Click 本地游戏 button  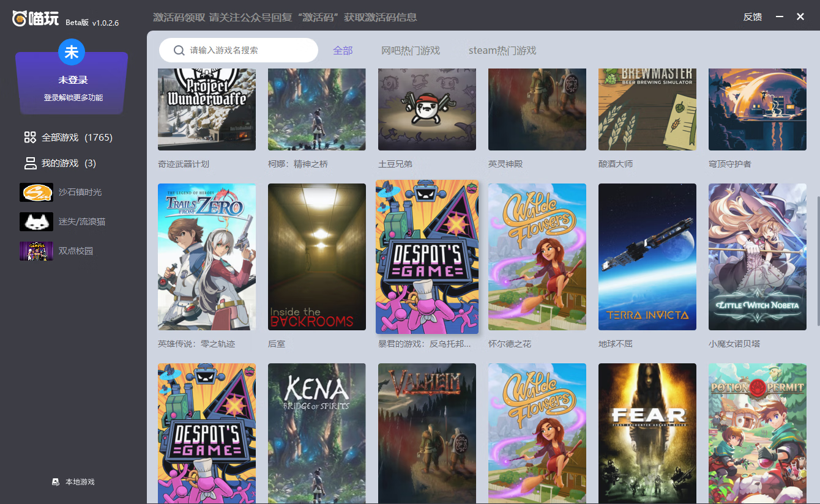click(73, 482)
